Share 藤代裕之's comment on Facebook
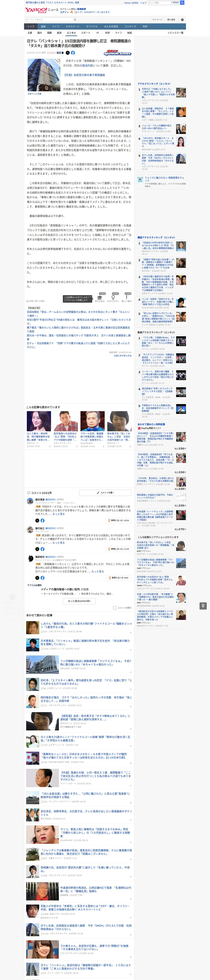 point(42,549)
